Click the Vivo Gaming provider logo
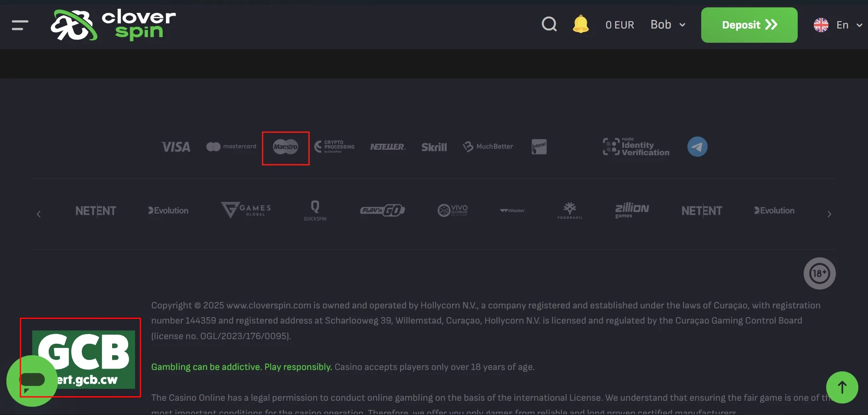This screenshot has height=415, width=868. point(453,210)
